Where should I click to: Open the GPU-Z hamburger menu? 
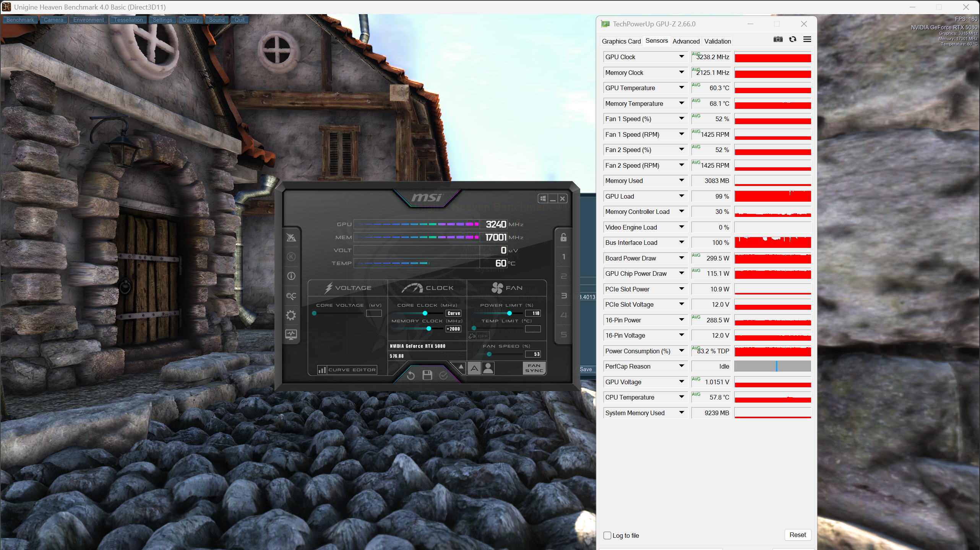coord(807,39)
